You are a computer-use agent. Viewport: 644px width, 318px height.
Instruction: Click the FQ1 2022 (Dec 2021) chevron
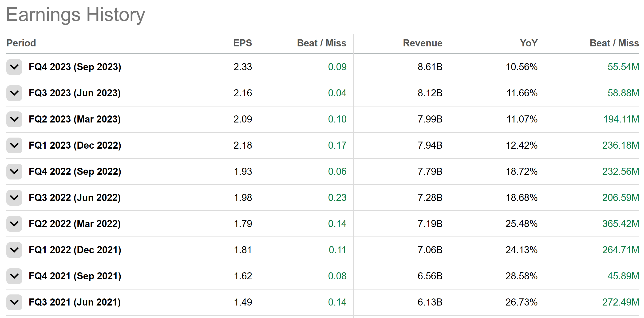(14, 250)
